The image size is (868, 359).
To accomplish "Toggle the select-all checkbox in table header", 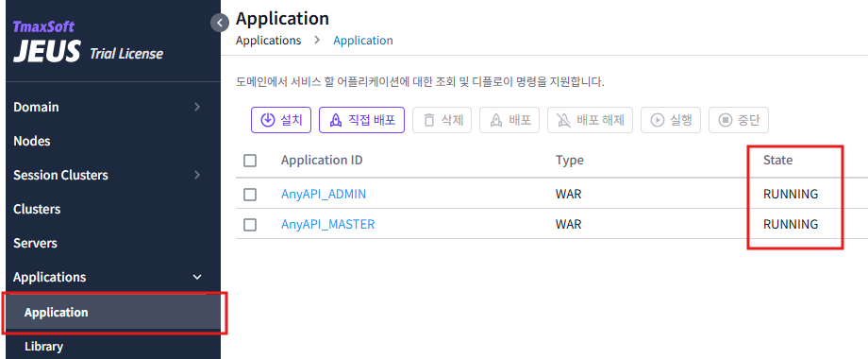I will 250,161.
